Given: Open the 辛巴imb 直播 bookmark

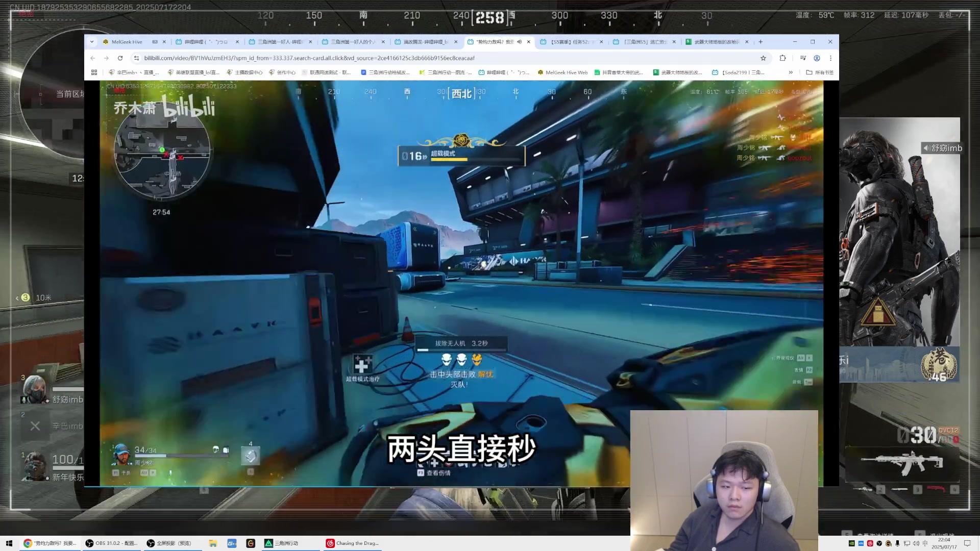Looking at the screenshot, I should point(134,72).
